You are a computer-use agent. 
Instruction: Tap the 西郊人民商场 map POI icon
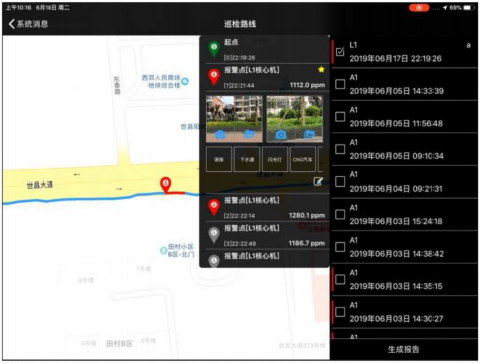185,81
